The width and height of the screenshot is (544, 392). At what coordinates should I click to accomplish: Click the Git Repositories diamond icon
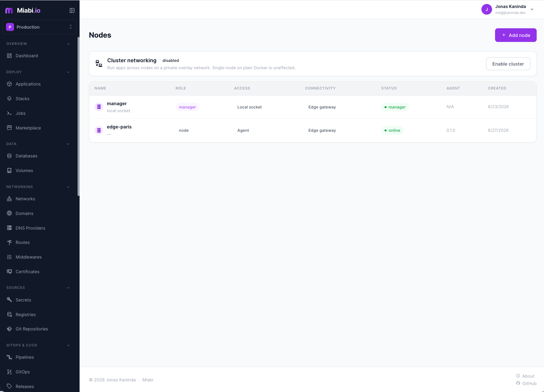coord(9,329)
